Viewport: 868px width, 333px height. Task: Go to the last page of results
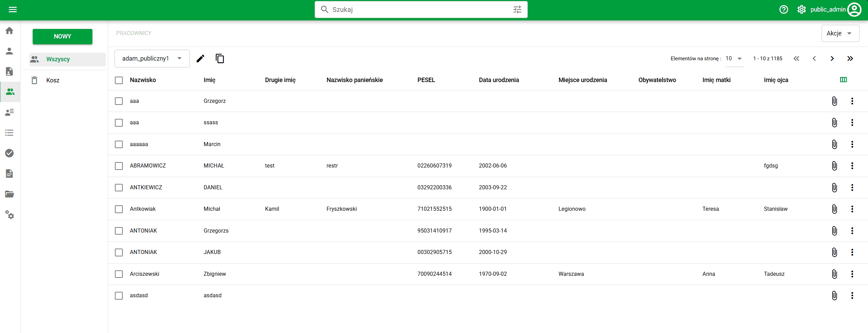[x=850, y=59]
